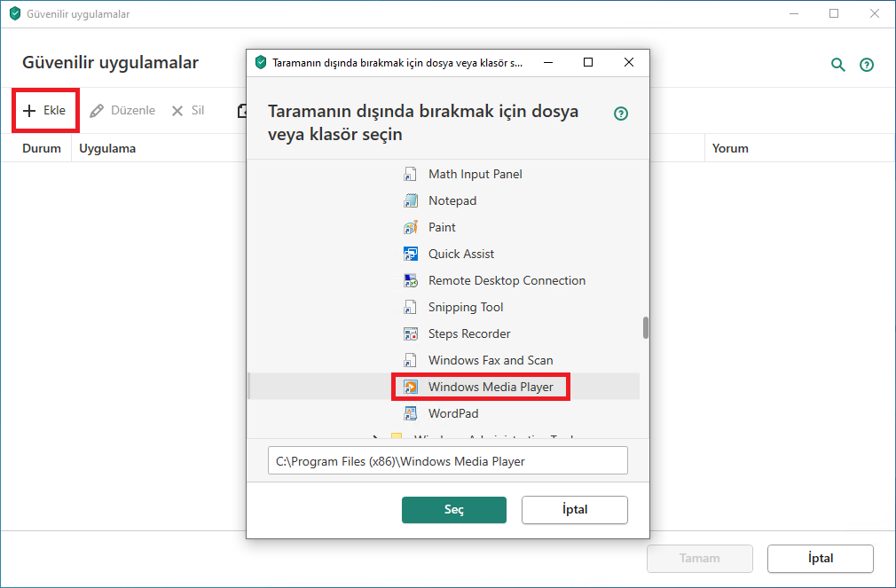
Task: Select Steps Recorder entry
Action: coord(469,333)
